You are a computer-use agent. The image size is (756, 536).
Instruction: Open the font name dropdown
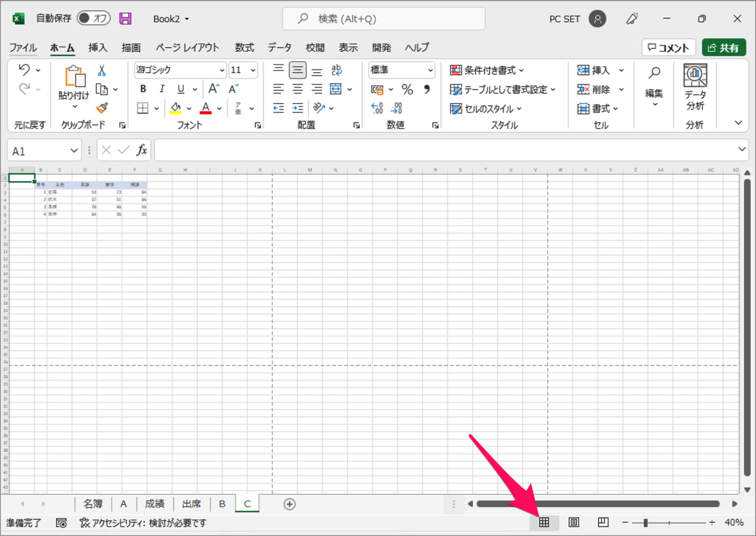coord(222,70)
